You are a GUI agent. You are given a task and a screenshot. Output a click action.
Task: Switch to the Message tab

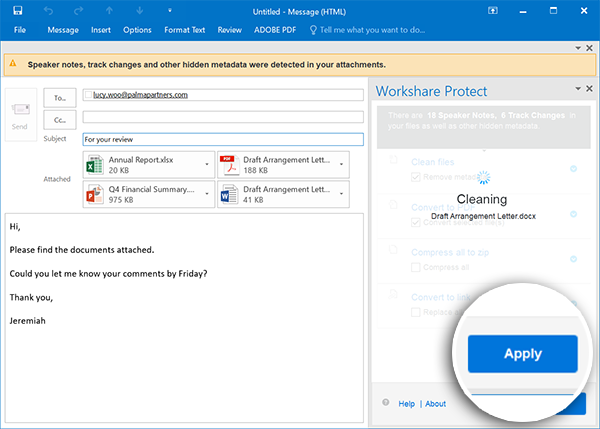[63, 30]
